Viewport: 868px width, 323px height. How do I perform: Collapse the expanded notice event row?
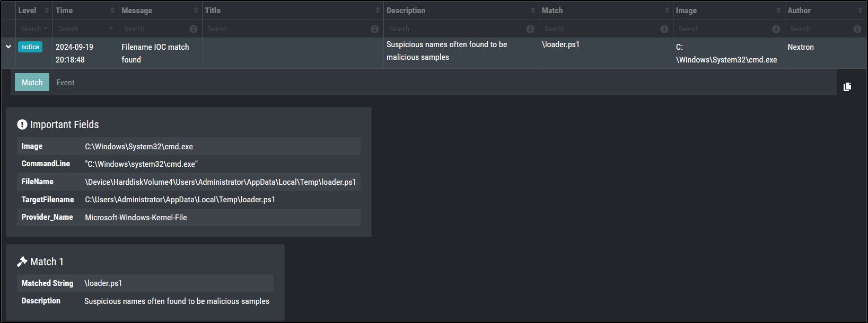click(x=8, y=47)
